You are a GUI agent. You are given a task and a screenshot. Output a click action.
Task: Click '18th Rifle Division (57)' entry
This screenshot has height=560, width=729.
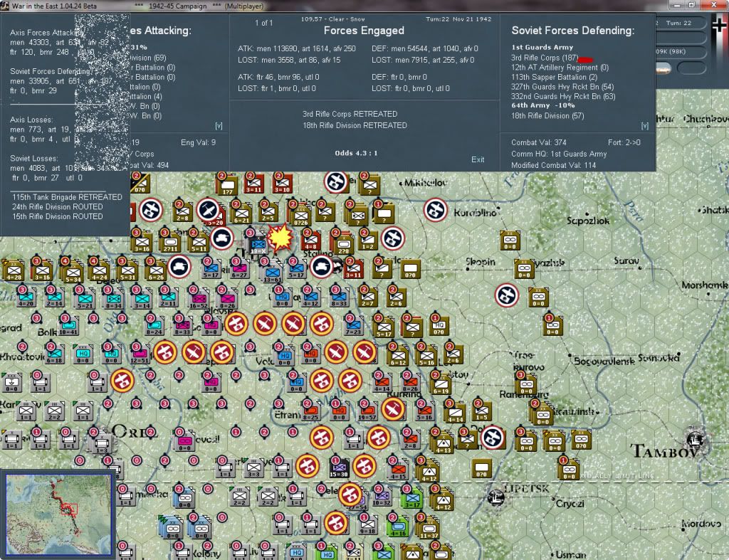[x=547, y=116]
